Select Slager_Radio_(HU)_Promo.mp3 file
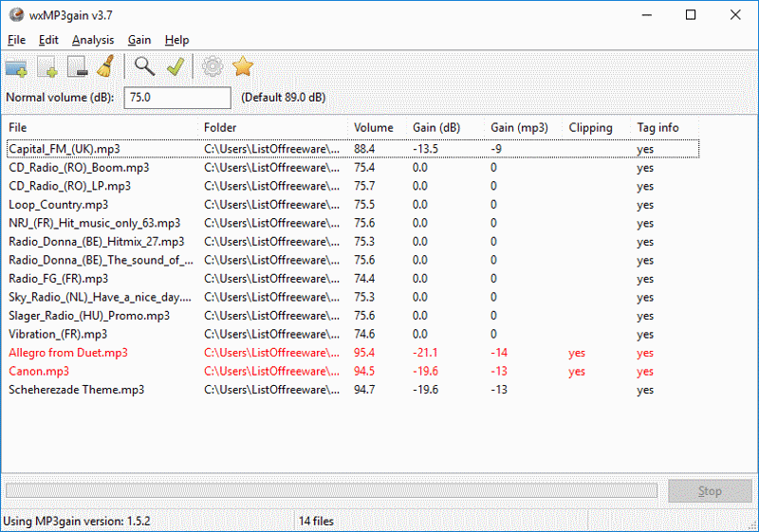The image size is (759, 532). click(89, 316)
